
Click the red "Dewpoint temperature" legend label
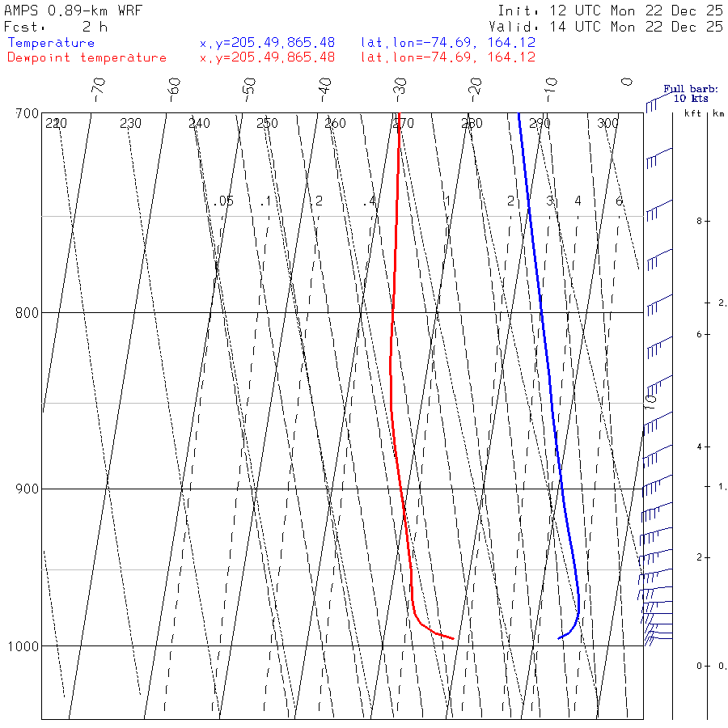coord(87,57)
